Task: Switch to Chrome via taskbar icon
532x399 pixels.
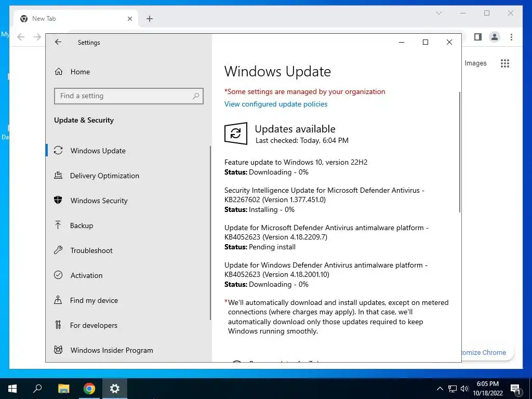Action: click(x=89, y=389)
